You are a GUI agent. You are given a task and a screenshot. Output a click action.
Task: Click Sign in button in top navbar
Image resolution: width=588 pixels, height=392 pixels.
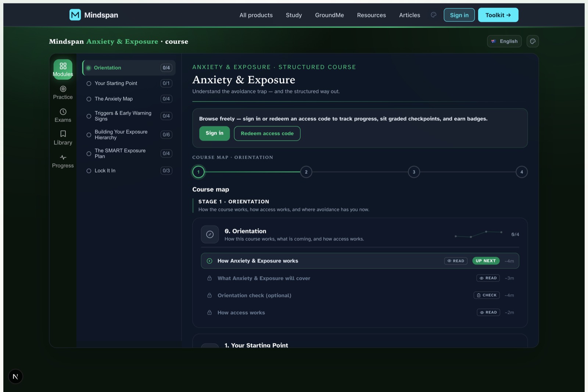pyautogui.click(x=459, y=15)
